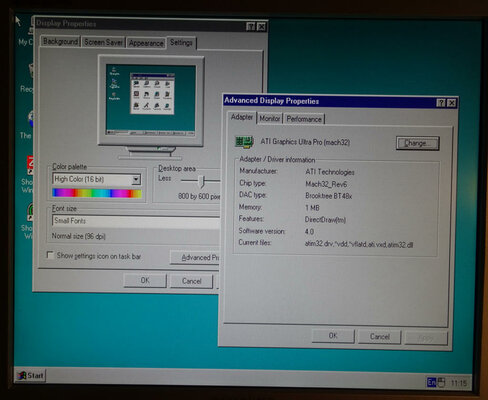This screenshot has height=400, width=488.
Task: Click the help question mark in Advanced Display Properties
Action: (440, 103)
